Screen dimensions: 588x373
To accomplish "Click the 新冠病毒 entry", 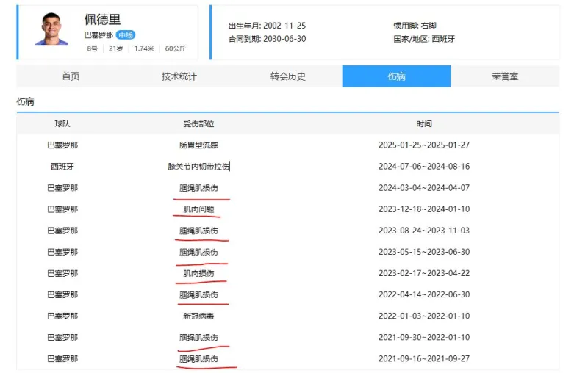I will (198, 316).
